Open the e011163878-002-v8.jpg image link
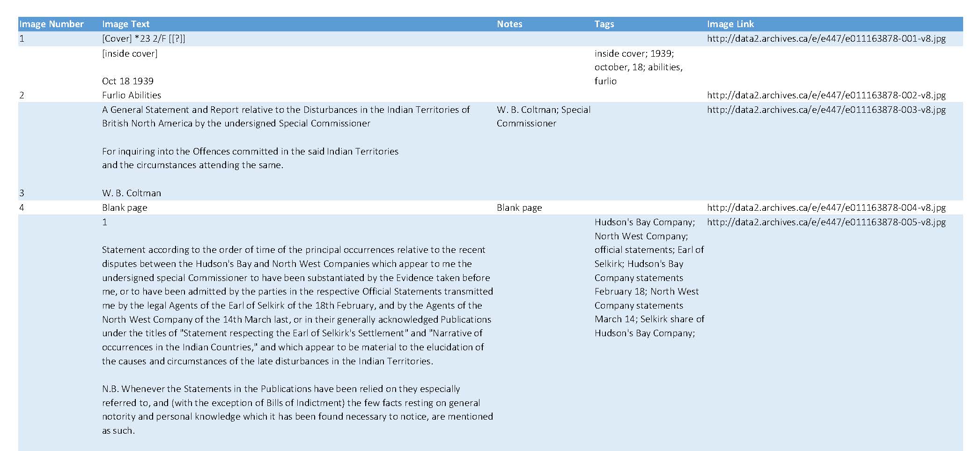980x451 pixels. [826, 95]
